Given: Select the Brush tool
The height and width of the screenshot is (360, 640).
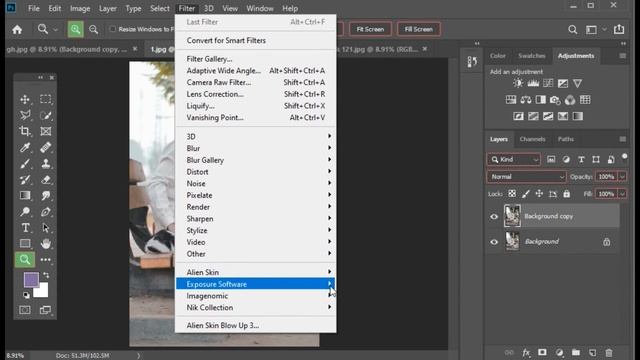Looking at the screenshot, I should click(25, 164).
